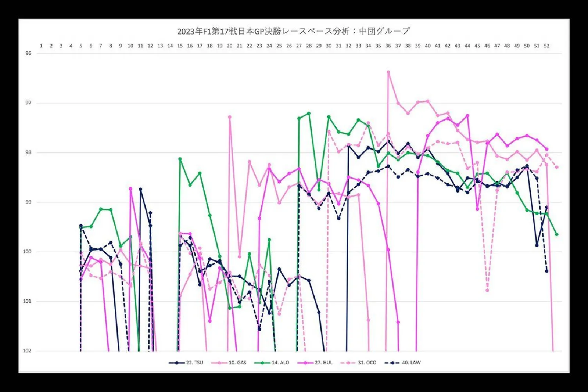The width and height of the screenshot is (588, 392).
Task: Click ALO data point at lap 28 peak
Action: [x=309, y=113]
